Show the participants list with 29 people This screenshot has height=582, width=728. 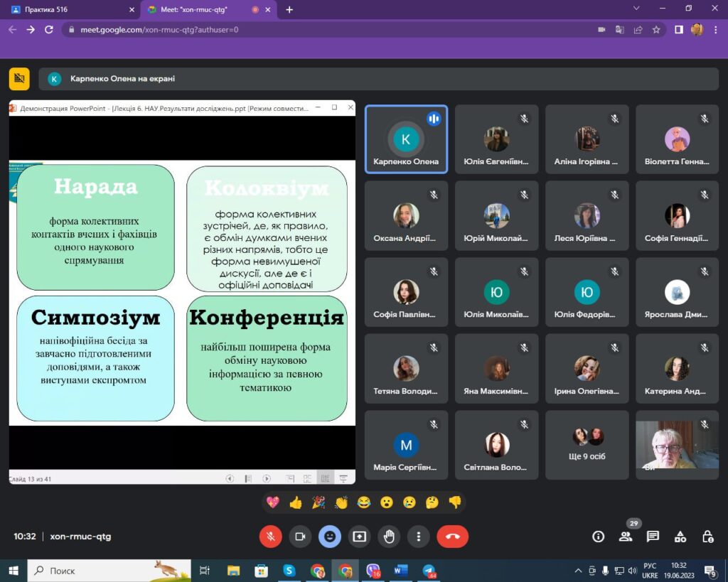(x=626, y=537)
